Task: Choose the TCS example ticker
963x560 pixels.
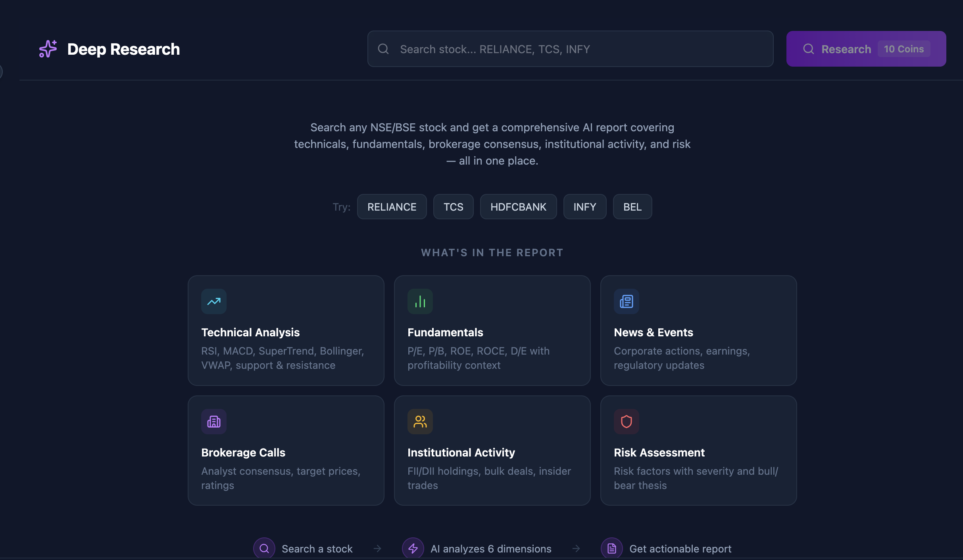Action: tap(453, 207)
